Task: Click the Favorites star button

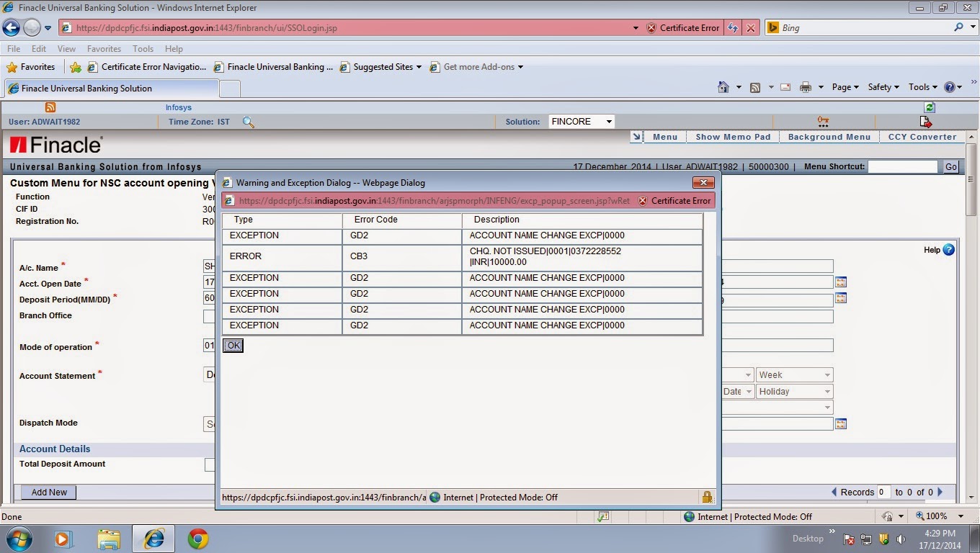Action: click(30, 67)
